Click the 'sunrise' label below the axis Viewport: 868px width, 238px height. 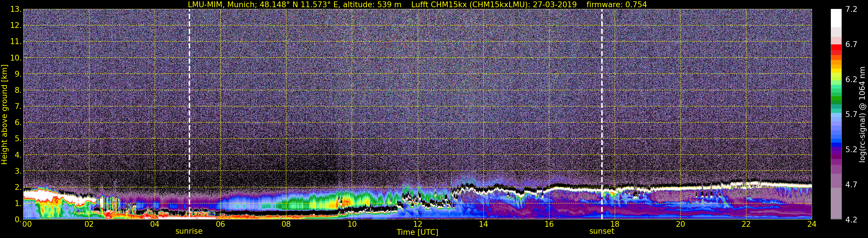[x=189, y=231]
